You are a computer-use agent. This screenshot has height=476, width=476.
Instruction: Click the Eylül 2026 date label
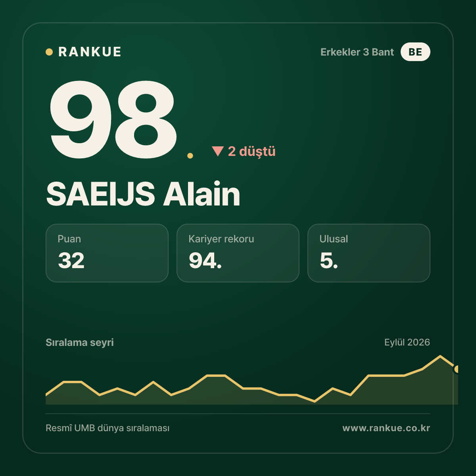coord(407,342)
